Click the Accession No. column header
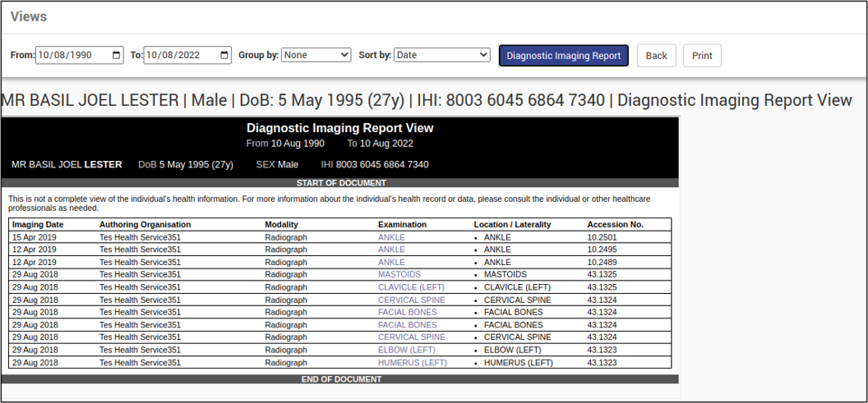868x403 pixels. tap(615, 224)
